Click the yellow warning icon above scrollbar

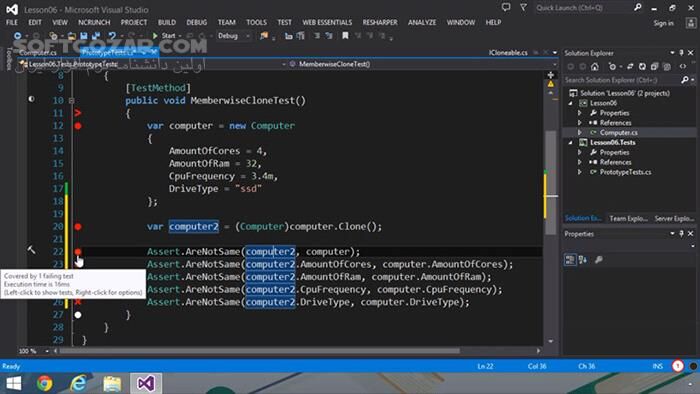[550, 84]
